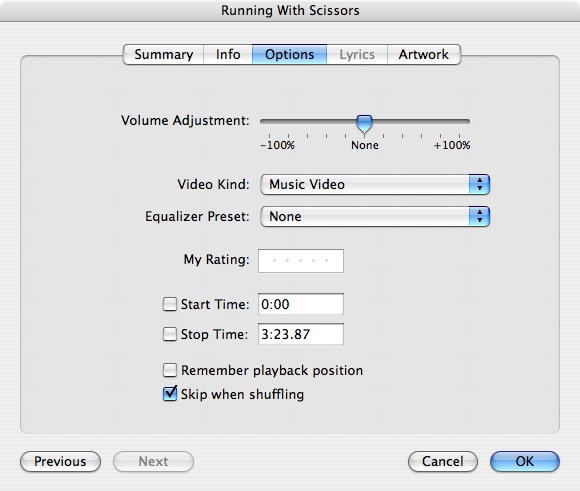Click the -100% volume label
Viewport: 580px width, 491px height.
coord(277,145)
